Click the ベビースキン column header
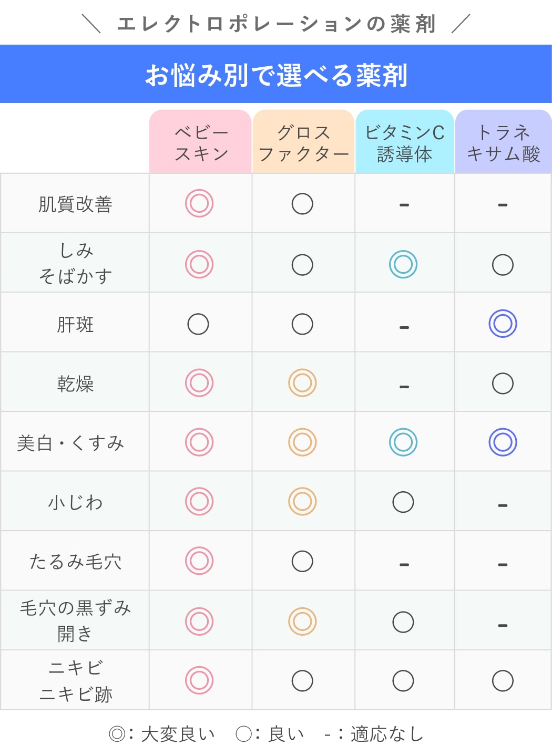This screenshot has height=756, width=552. tap(200, 142)
